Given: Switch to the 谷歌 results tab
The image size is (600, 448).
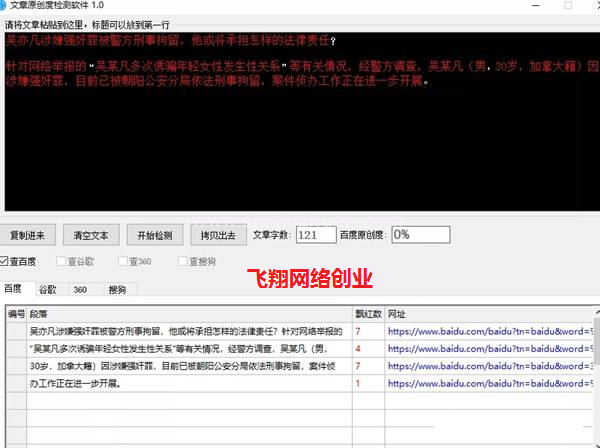Looking at the screenshot, I should 47,289.
